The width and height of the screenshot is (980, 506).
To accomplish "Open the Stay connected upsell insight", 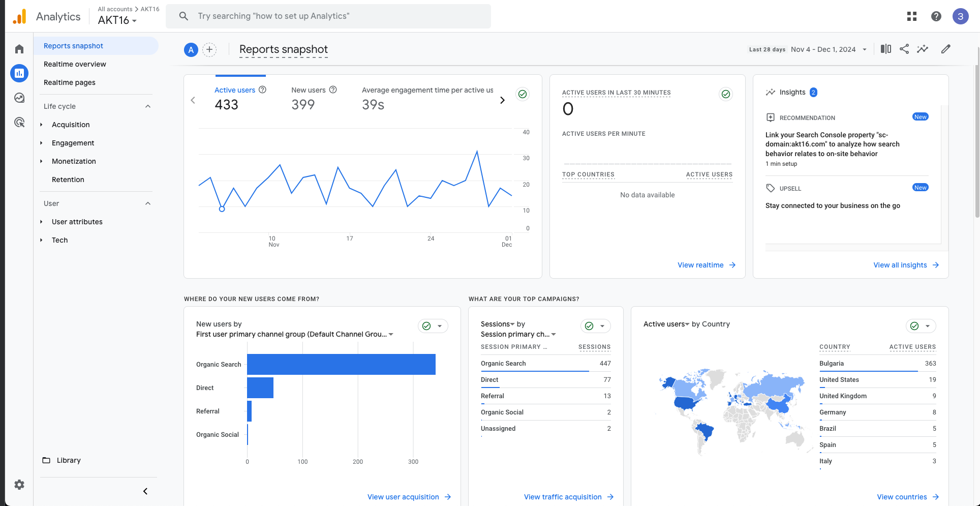I will 847,197.
